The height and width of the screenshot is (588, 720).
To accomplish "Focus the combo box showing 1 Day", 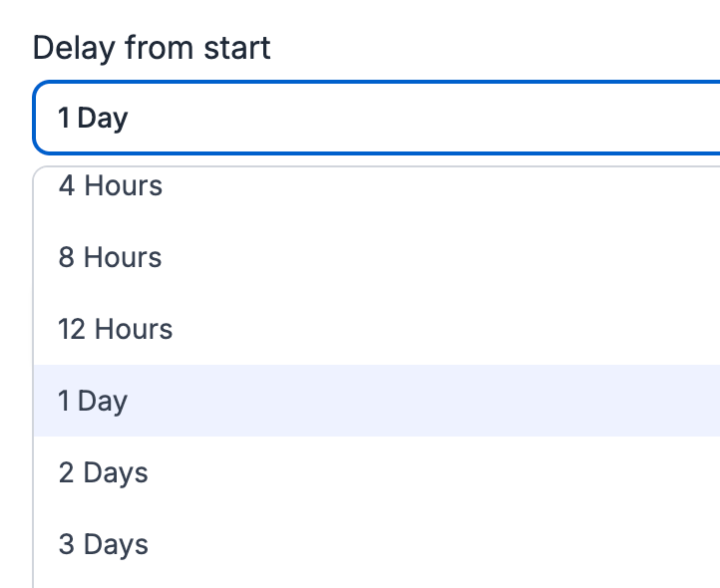I will point(377,118).
